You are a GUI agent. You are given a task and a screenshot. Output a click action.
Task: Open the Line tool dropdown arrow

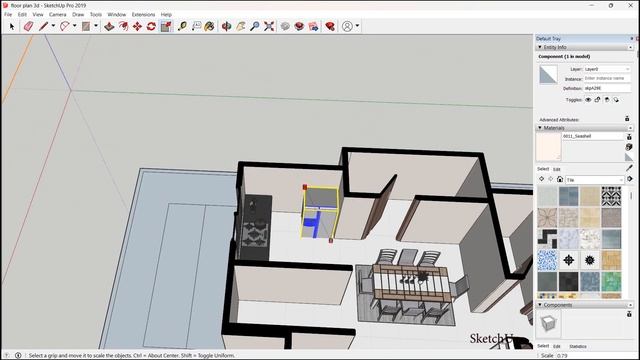pyautogui.click(x=53, y=26)
